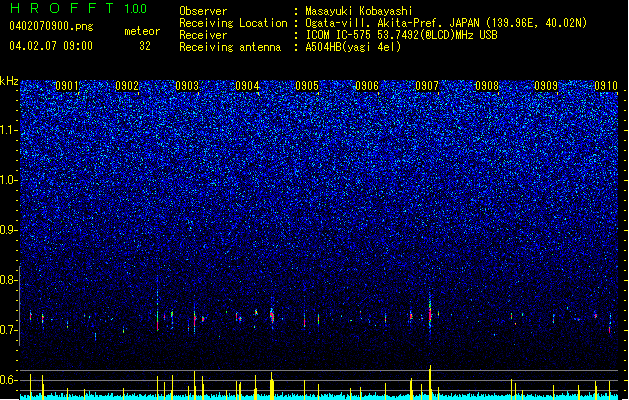This screenshot has width=629, height=400.
Task: Click the 0.6 frequency axis label
Action: (9, 380)
